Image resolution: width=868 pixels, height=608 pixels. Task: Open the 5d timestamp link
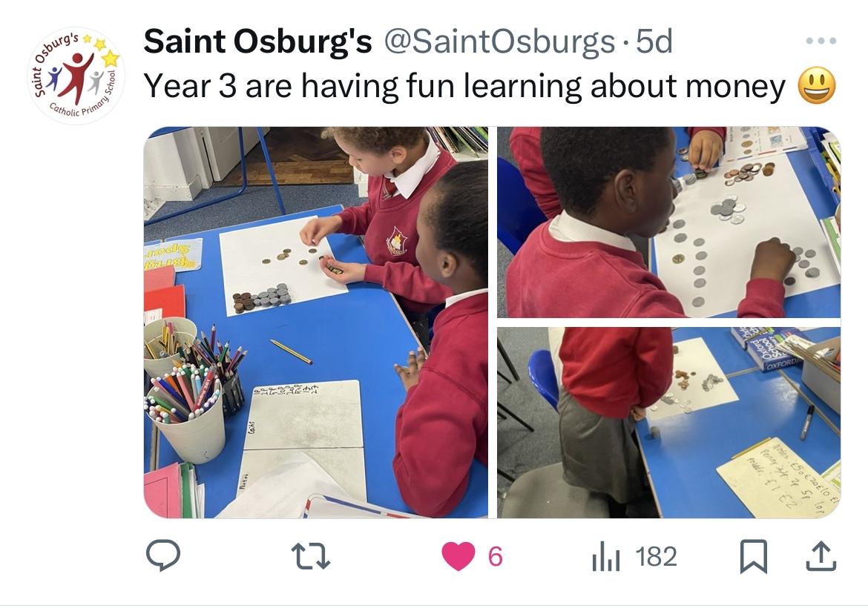(654, 42)
